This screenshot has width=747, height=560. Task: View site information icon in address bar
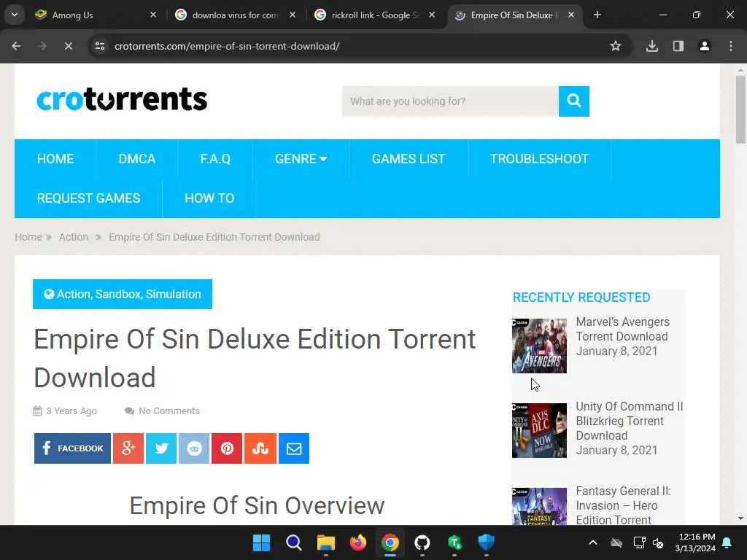coord(100,46)
